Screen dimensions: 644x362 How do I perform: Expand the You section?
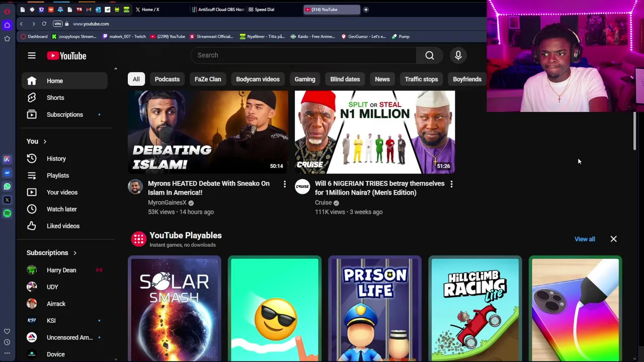point(37,142)
